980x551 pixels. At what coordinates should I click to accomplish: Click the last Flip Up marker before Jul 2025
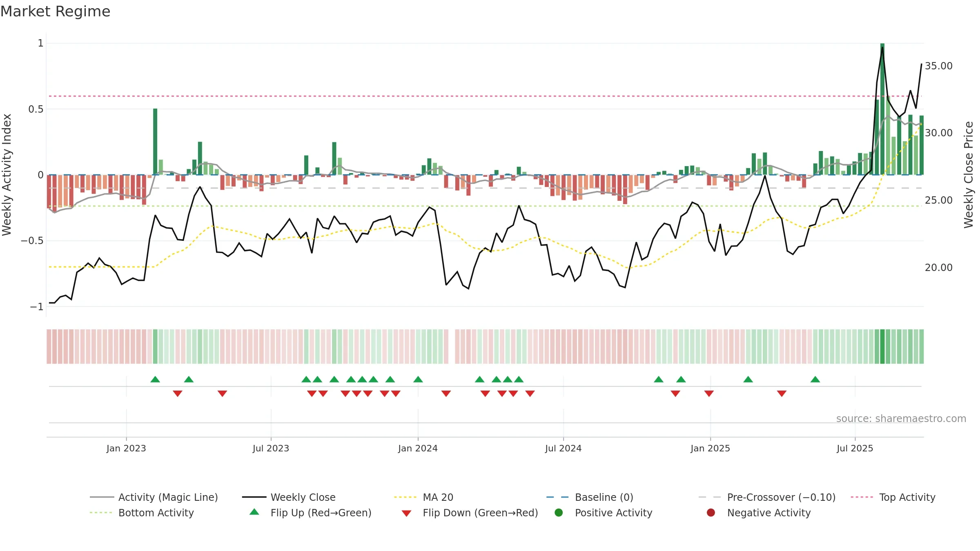tap(815, 379)
